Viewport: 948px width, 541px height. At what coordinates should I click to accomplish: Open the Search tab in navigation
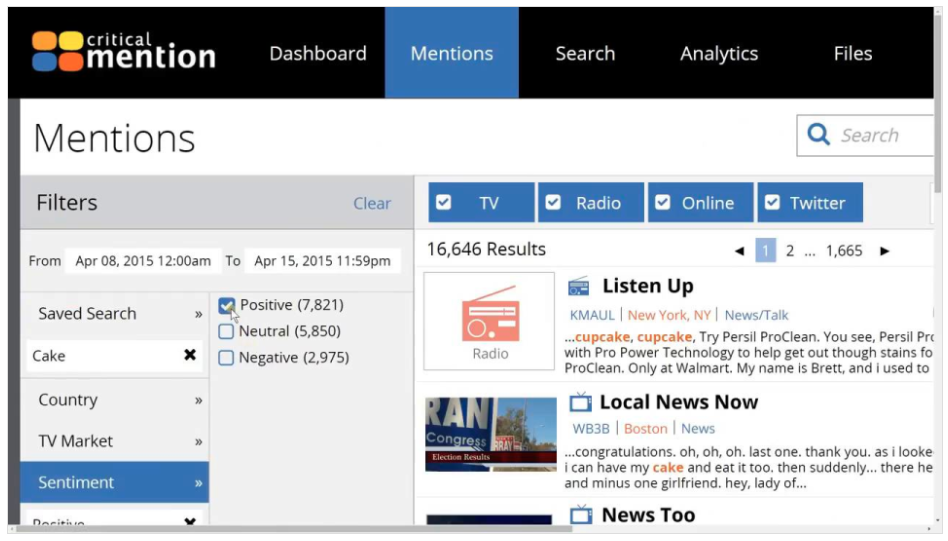tap(585, 53)
